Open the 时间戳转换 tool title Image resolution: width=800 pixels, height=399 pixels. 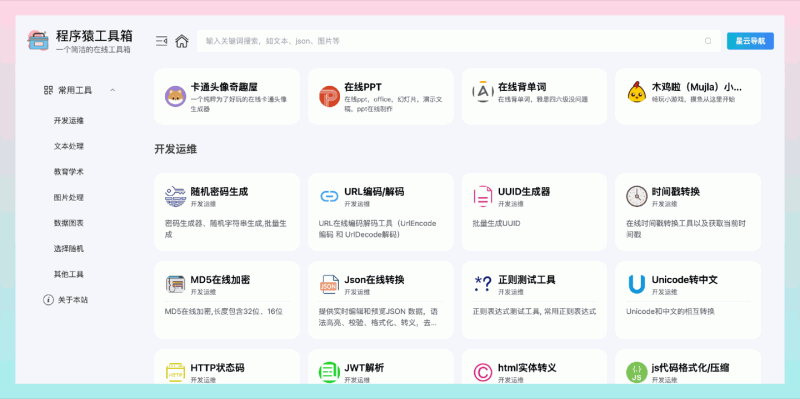676,192
